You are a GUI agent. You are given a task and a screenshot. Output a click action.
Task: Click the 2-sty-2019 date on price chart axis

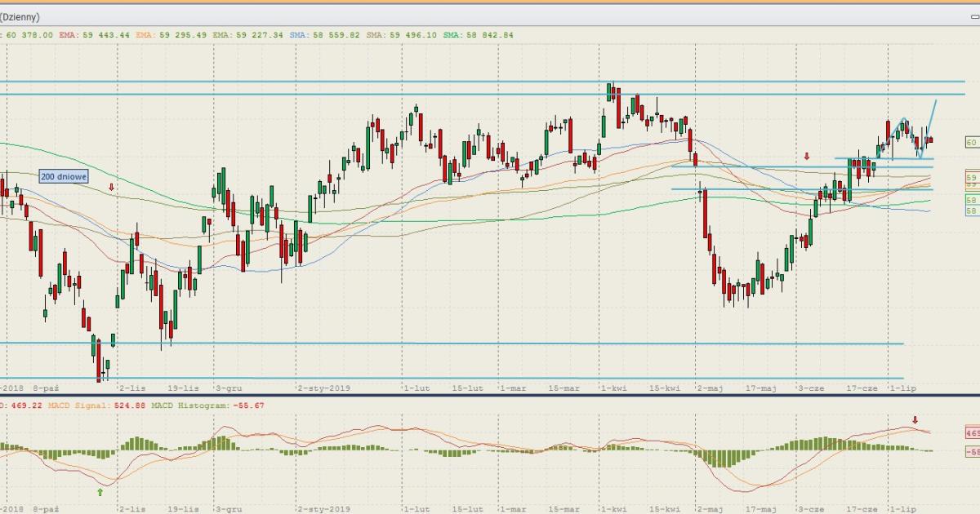coord(323,388)
